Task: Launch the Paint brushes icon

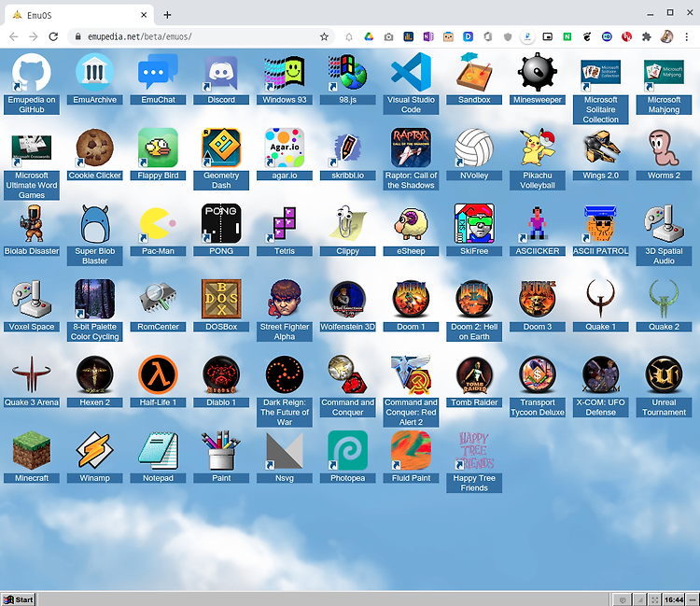Action: coord(221,451)
